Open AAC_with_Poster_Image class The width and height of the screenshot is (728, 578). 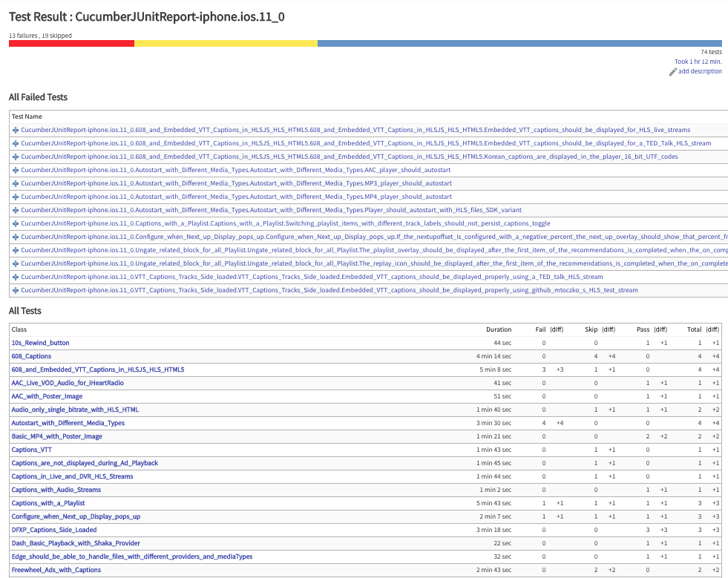pos(47,396)
